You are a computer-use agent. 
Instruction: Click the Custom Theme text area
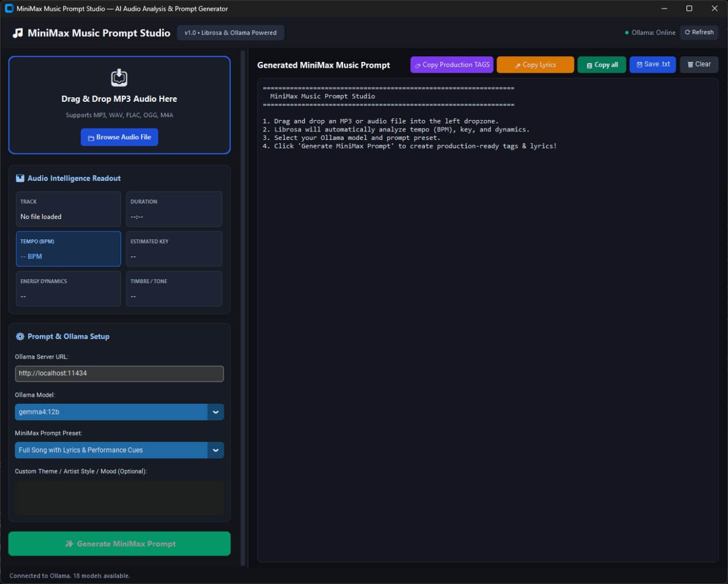(x=119, y=498)
